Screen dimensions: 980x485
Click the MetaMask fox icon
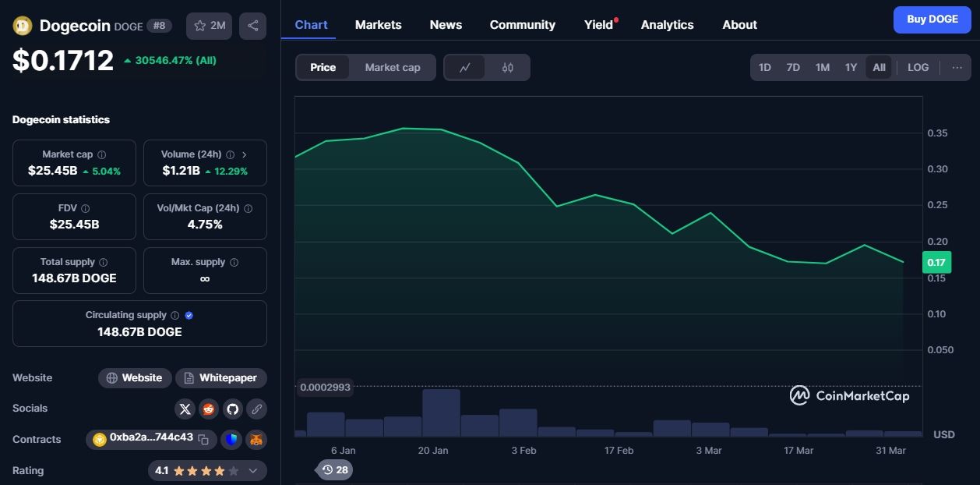click(256, 440)
